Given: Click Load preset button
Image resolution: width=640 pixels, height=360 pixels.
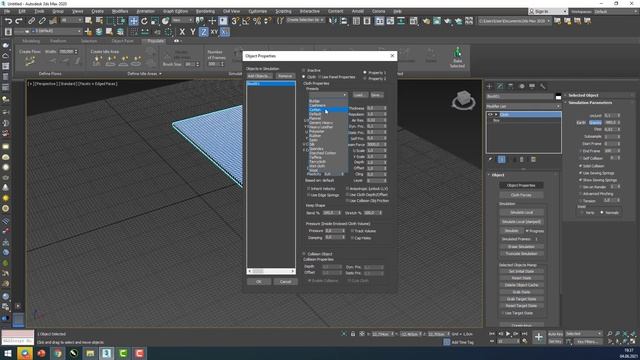Looking at the screenshot, I should 360,95.
